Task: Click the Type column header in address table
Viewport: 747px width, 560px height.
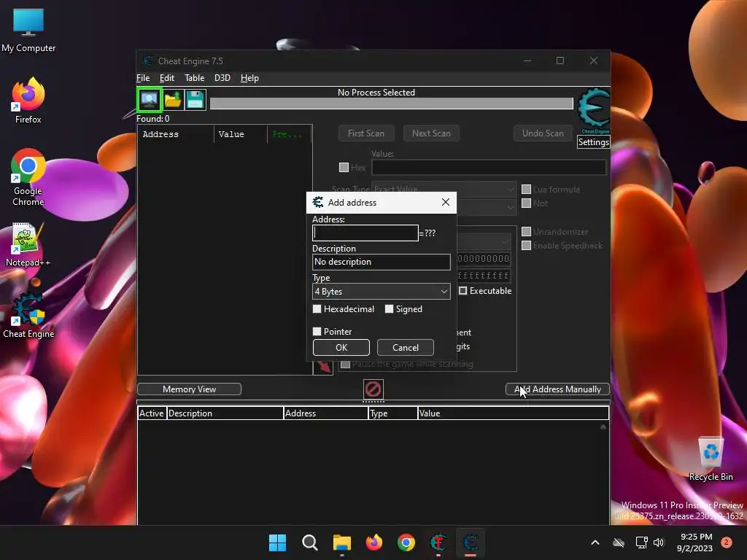Action: coord(393,413)
